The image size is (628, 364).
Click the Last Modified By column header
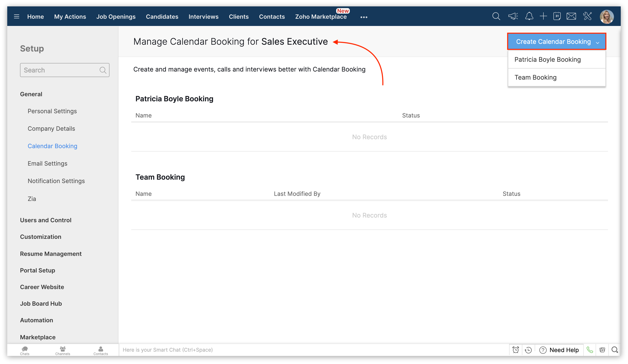(297, 194)
